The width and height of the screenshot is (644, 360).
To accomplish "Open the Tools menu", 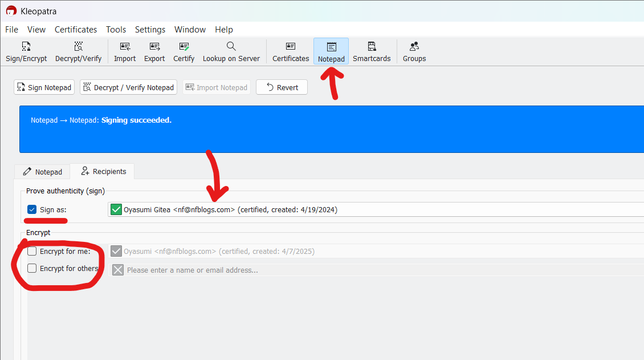I will [x=116, y=30].
